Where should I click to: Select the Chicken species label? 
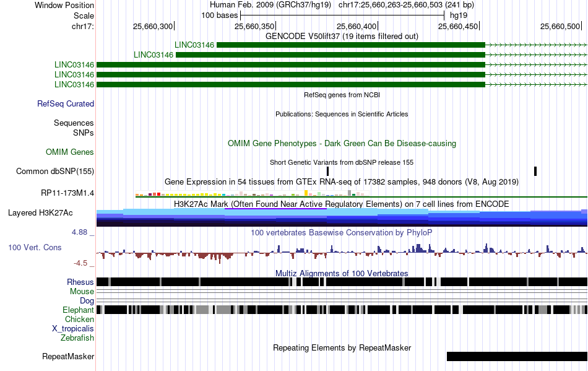[79, 319]
